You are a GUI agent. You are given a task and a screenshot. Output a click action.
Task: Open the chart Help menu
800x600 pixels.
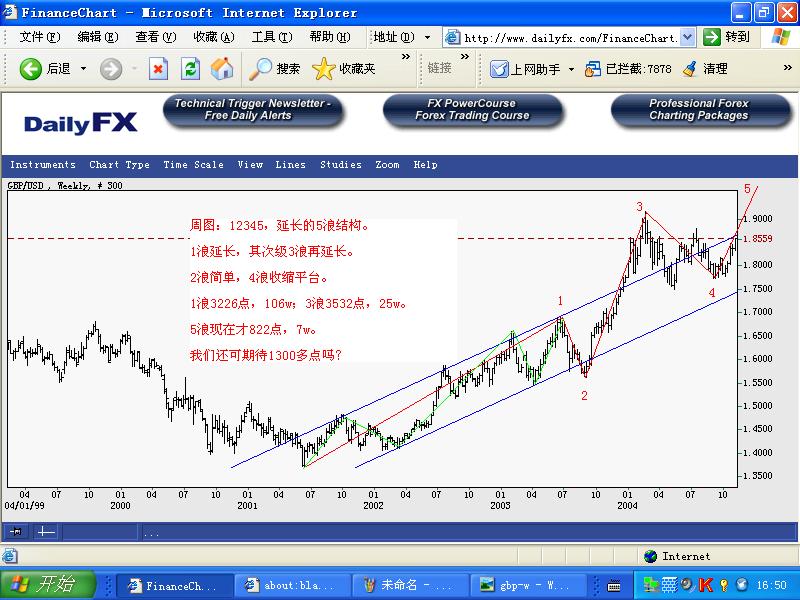click(x=426, y=165)
